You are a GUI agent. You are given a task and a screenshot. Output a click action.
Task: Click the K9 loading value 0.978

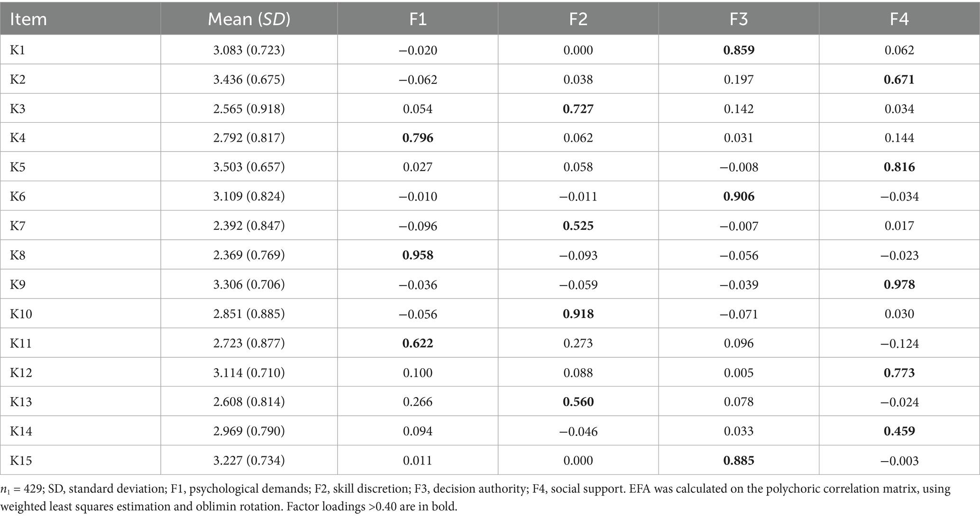click(899, 285)
